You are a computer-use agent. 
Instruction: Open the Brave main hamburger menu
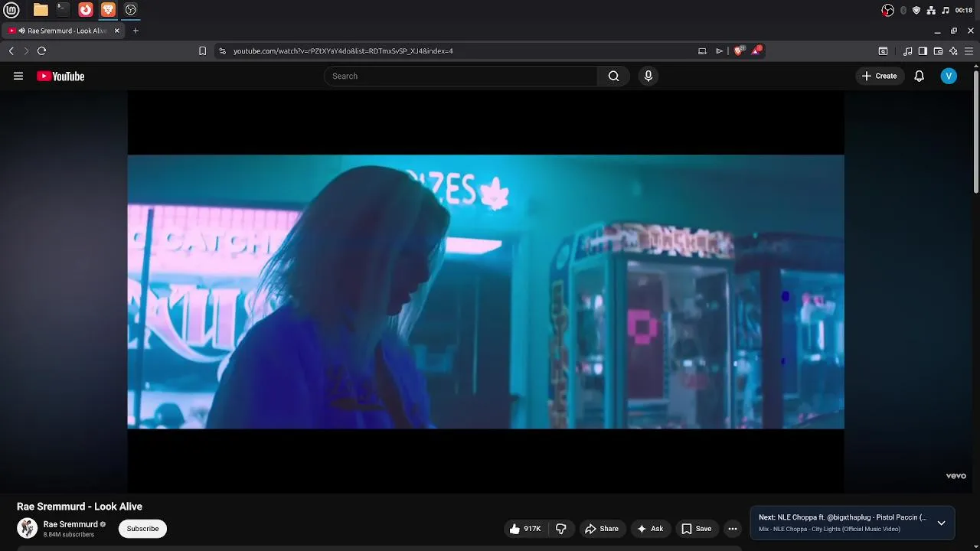coord(969,51)
